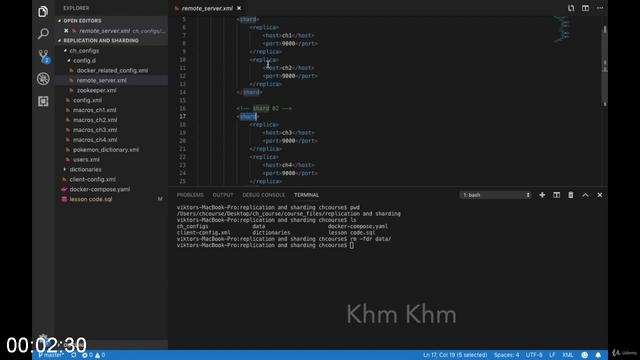Select remote_server.xml in the file tree
Screen dimensions: 640x360
click(102, 80)
